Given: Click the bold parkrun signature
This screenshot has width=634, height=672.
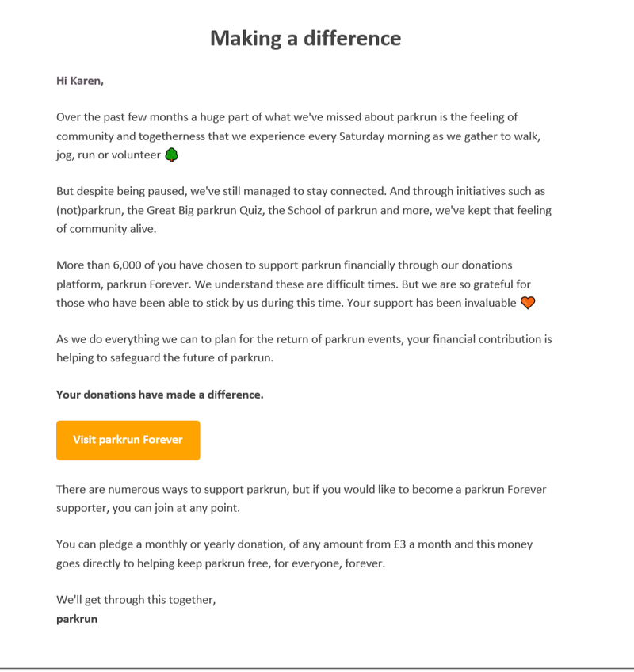Looking at the screenshot, I should (77, 619).
